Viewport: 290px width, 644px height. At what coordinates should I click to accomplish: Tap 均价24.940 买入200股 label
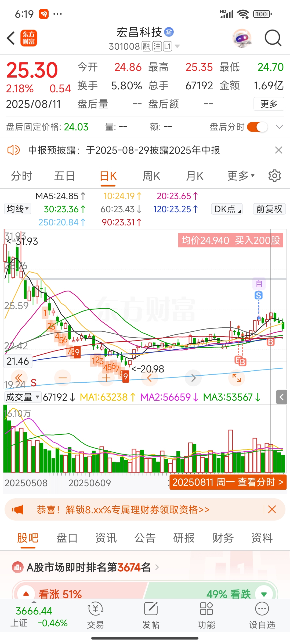click(231, 240)
